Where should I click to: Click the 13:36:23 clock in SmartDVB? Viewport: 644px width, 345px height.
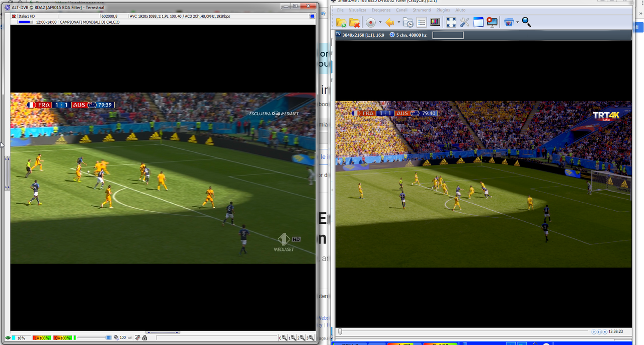(x=616, y=331)
